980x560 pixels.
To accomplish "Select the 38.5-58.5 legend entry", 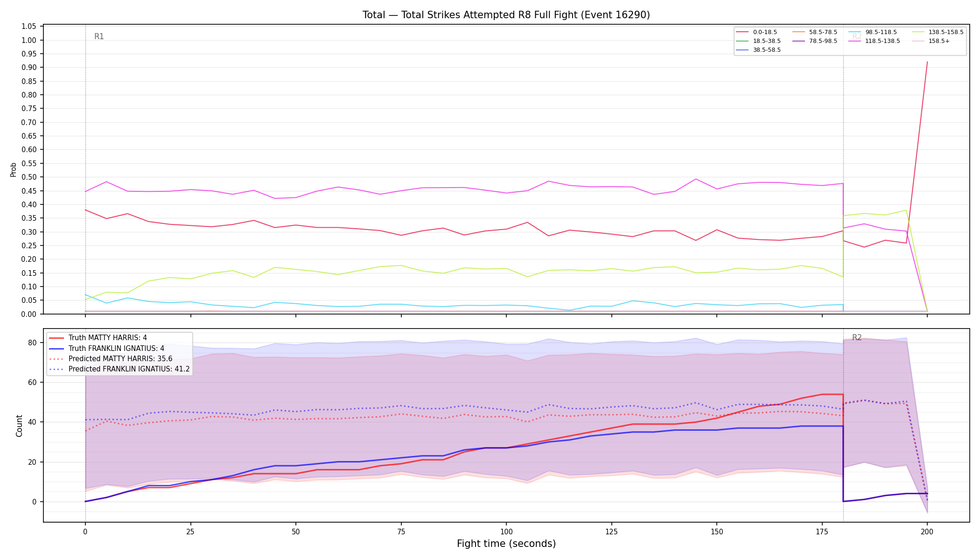I will 758,50.
